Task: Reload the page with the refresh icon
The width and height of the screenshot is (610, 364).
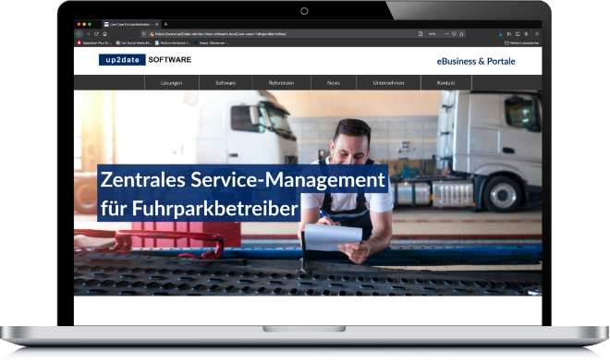Action: tap(96, 34)
